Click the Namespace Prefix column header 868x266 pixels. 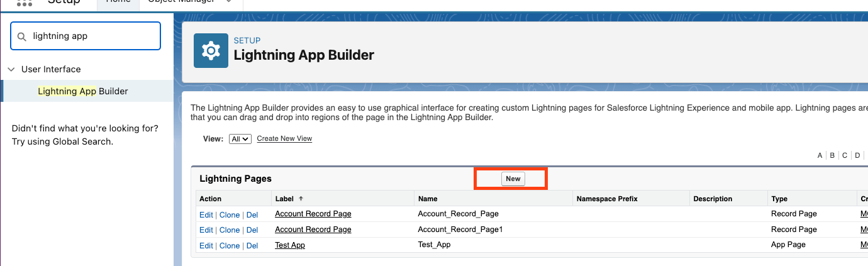coord(607,199)
